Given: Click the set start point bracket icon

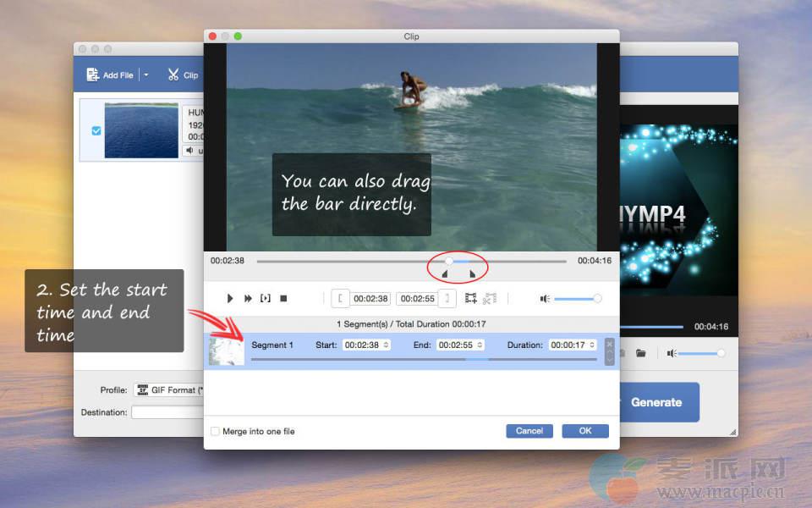Looking at the screenshot, I should tap(340, 299).
